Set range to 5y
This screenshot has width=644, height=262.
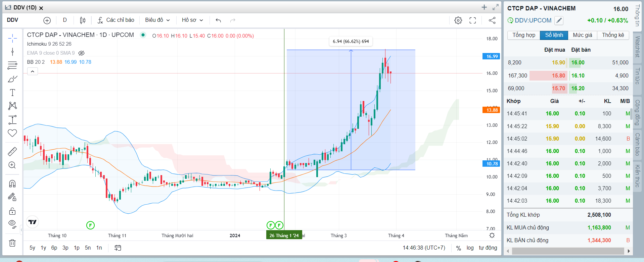[32, 248]
